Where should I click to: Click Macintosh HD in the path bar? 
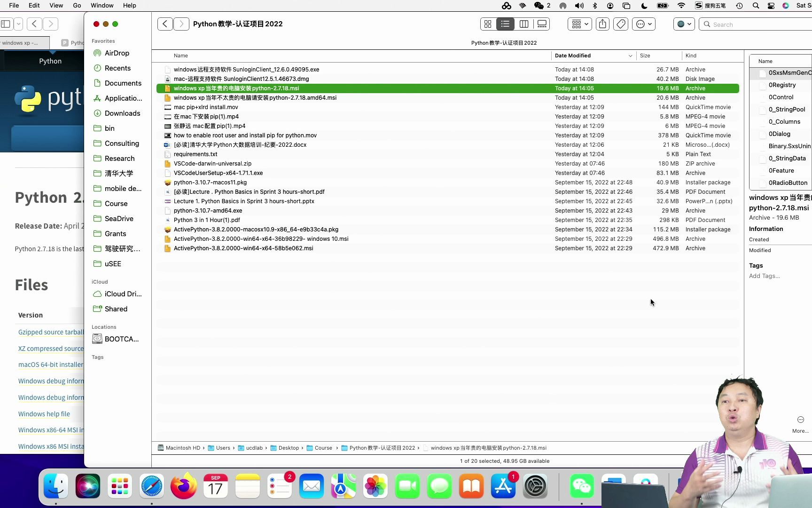(x=179, y=448)
